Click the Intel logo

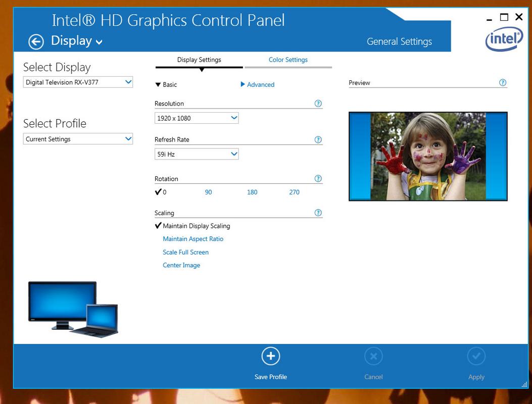coord(504,39)
